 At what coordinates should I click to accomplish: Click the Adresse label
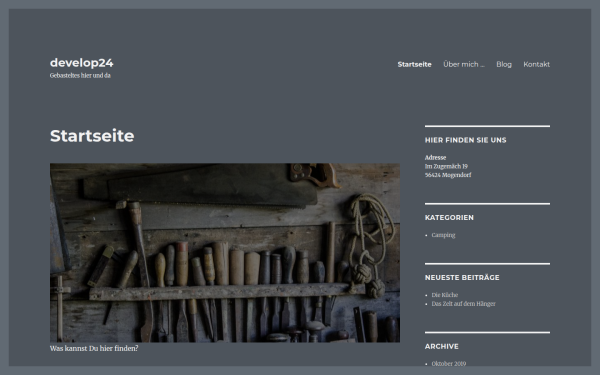point(435,157)
